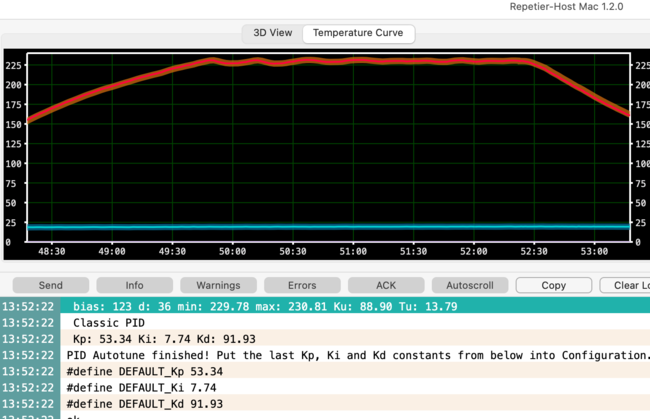The width and height of the screenshot is (650, 419).
Task: Clear the log output
Action: [630, 285]
